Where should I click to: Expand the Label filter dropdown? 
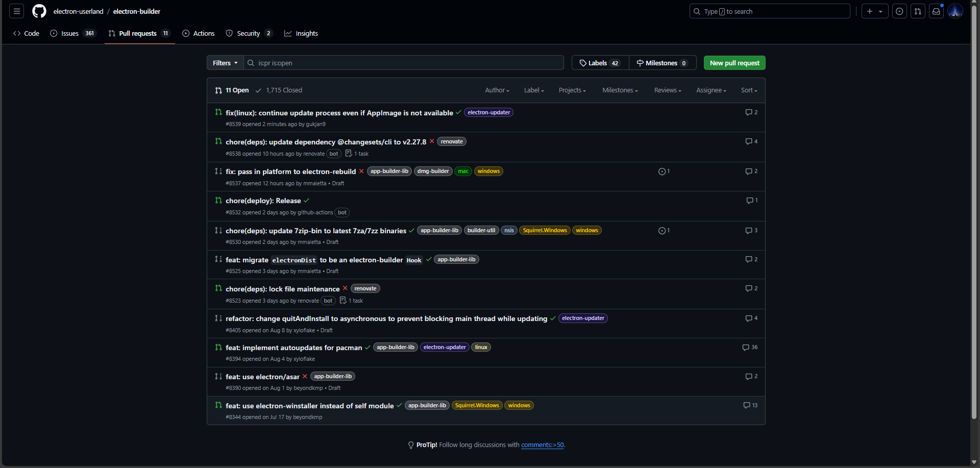[x=534, y=90]
